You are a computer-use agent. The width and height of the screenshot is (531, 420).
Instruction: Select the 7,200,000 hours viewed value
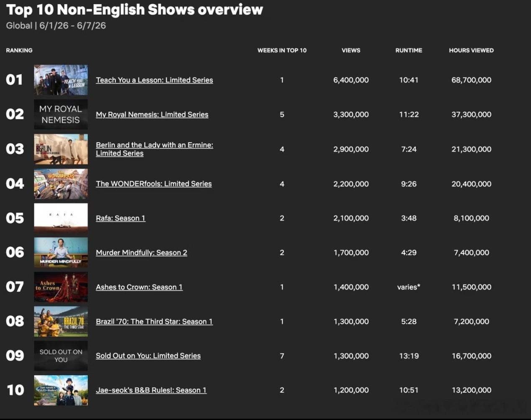[x=471, y=321]
